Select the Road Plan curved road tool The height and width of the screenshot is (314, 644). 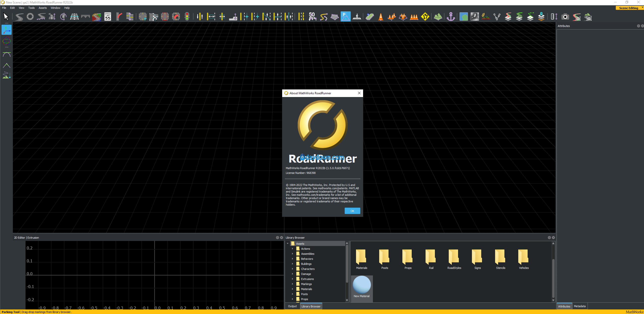click(x=19, y=17)
